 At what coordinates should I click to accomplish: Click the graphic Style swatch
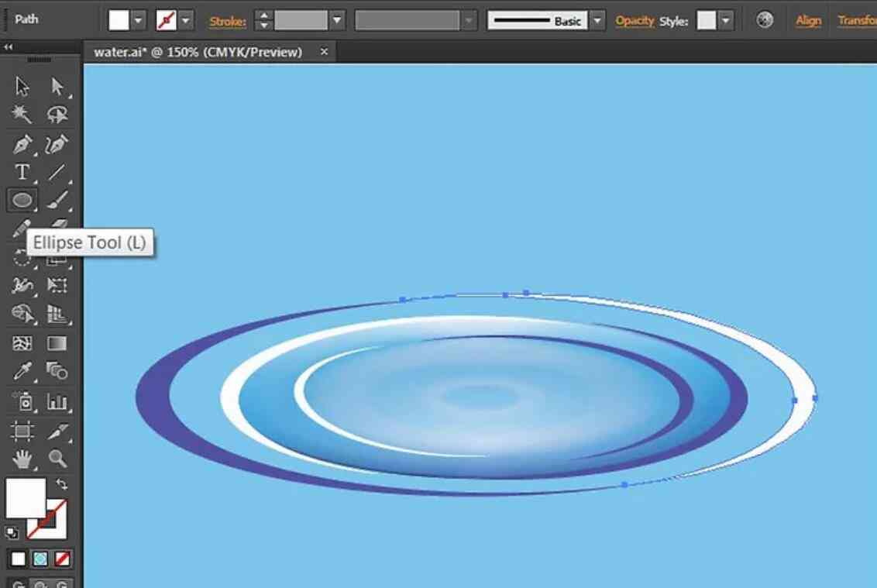(x=707, y=21)
